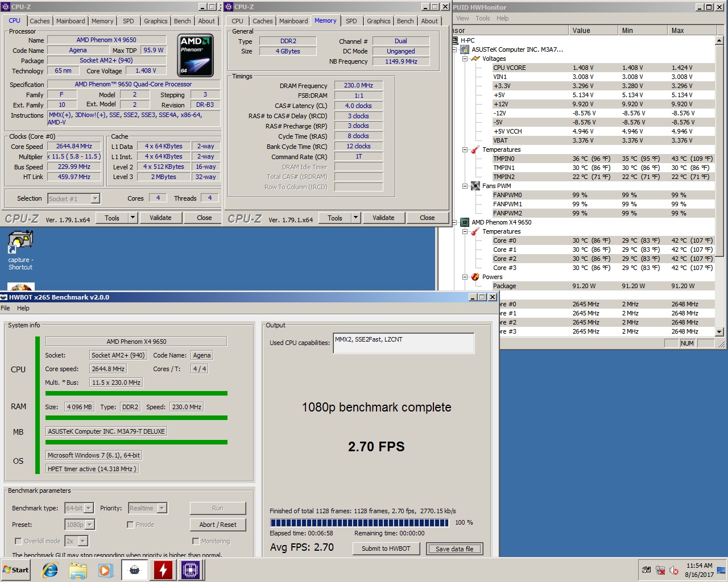The image size is (728, 582).
Task: Open the Priority Realtime dropdown
Action: pos(162,508)
